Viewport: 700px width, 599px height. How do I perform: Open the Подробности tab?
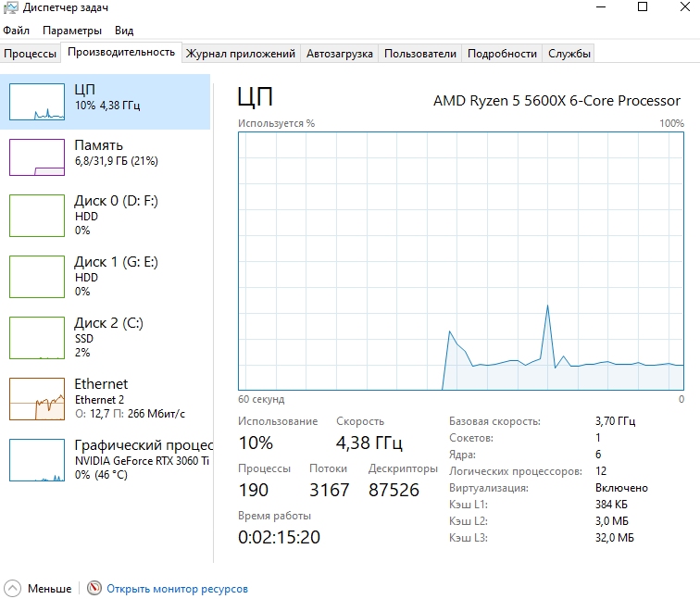(502, 54)
